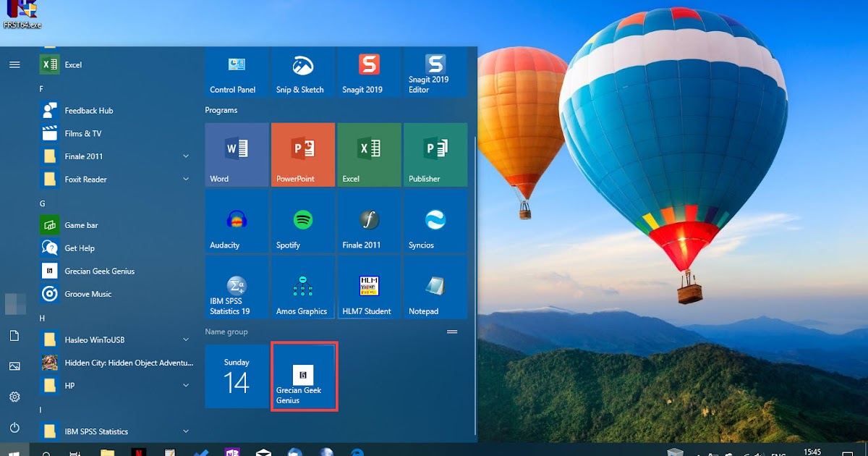The height and width of the screenshot is (456, 868).
Task: Launch Amos Graphics tile
Action: click(x=302, y=287)
